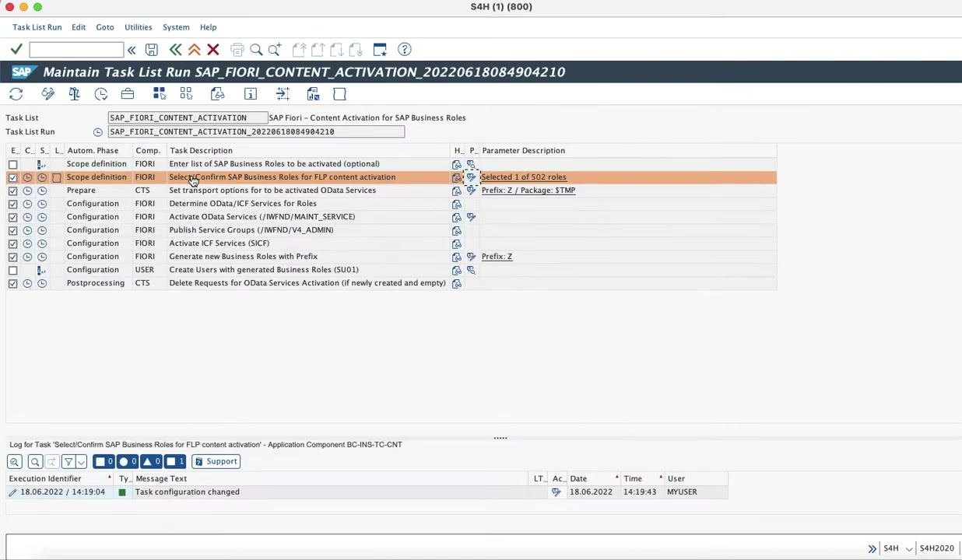Open the S4H system dropdown in the status bar
This screenshot has width=962, height=560.
[x=908, y=548]
